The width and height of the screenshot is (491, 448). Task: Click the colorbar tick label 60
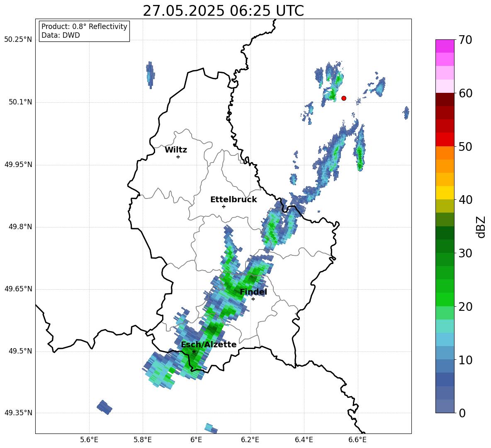pos(465,93)
